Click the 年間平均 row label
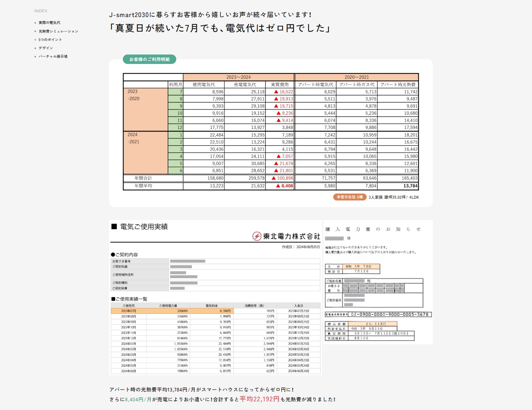The width and height of the screenshot is (532, 410). pos(143,186)
